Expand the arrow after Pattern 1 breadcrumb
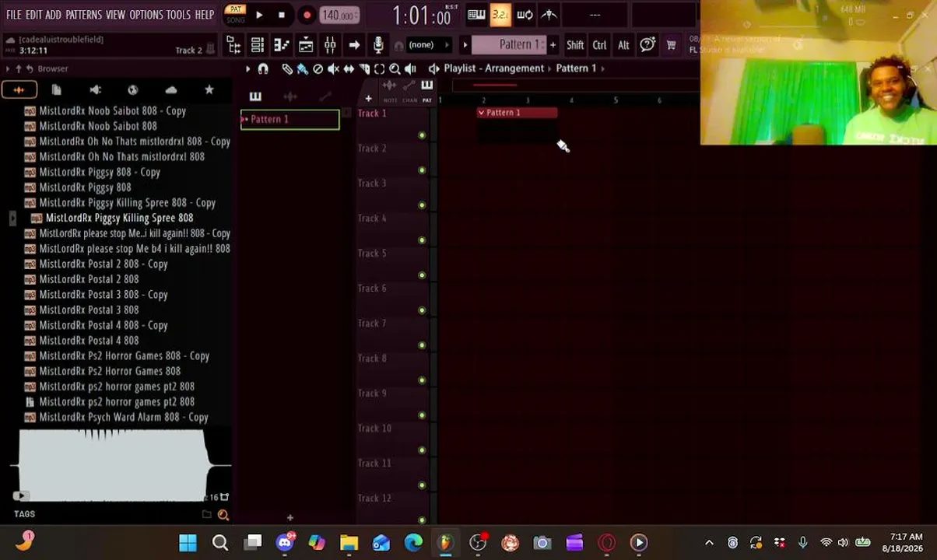This screenshot has height=560, width=937. 602,68
